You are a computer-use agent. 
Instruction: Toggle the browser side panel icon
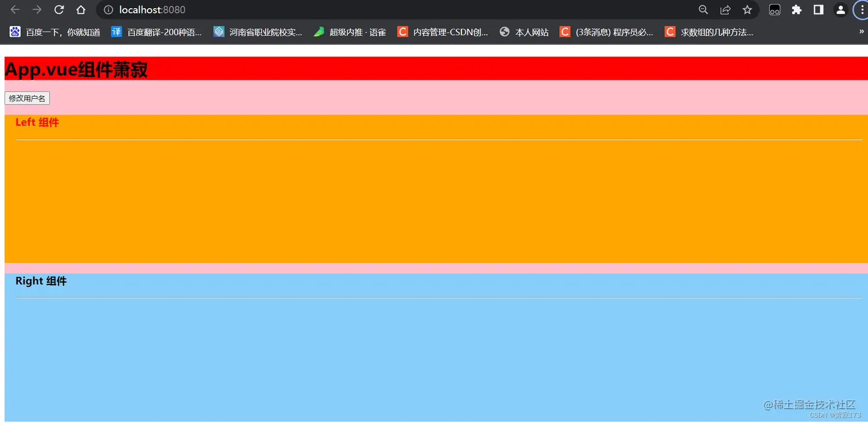(x=819, y=10)
